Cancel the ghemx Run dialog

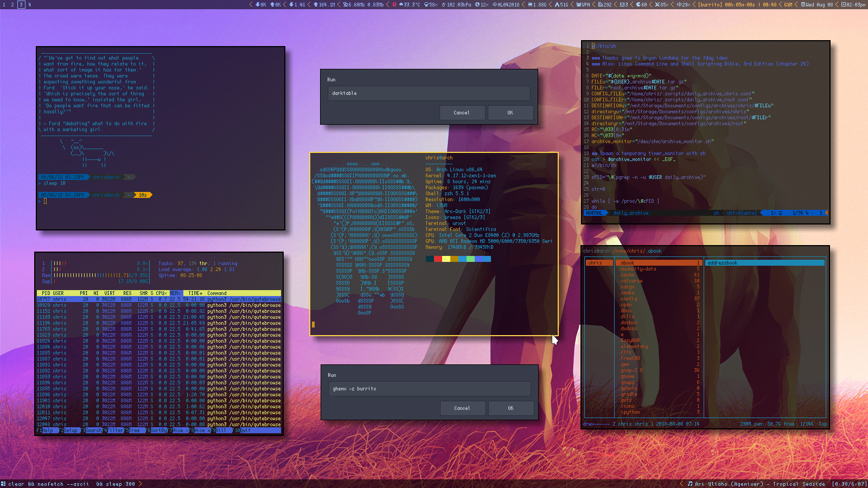462,408
